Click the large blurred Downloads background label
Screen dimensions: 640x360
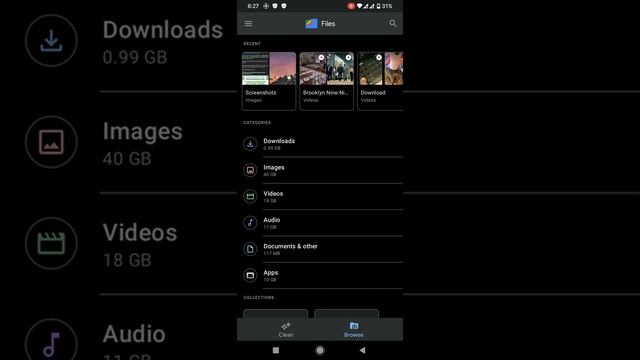pyautogui.click(x=163, y=30)
